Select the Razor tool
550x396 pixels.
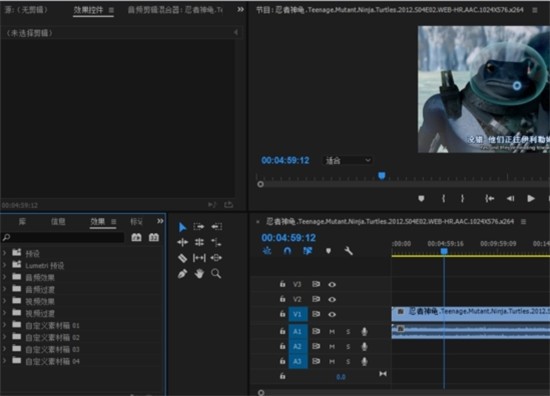coord(182,258)
